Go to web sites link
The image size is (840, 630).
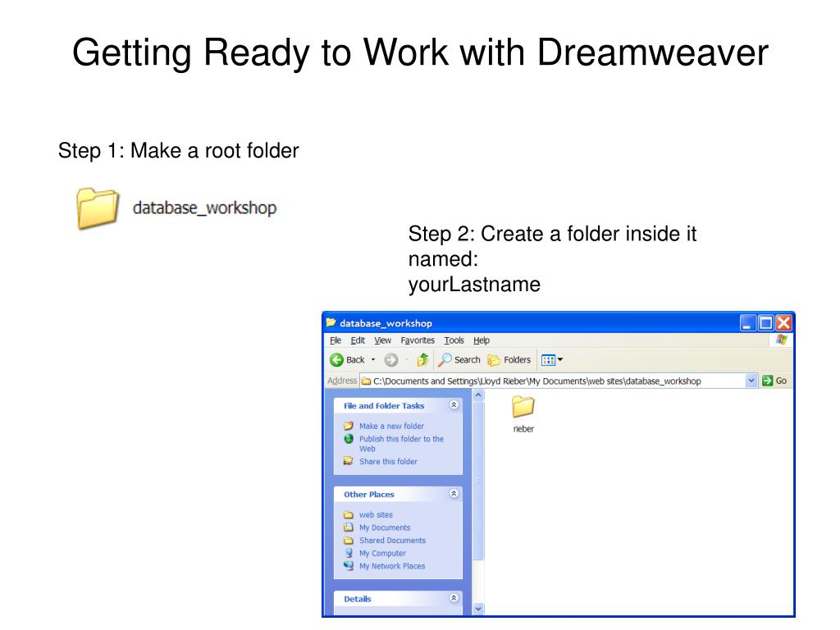click(376, 515)
